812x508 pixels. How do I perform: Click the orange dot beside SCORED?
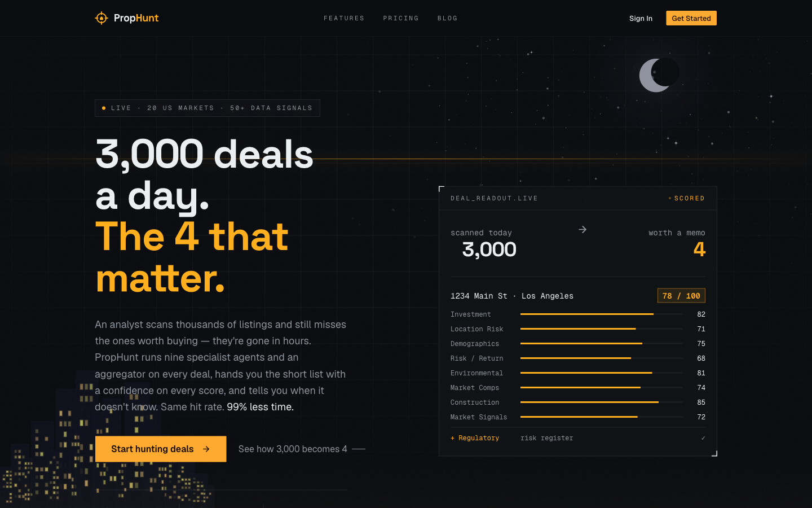[x=670, y=198]
